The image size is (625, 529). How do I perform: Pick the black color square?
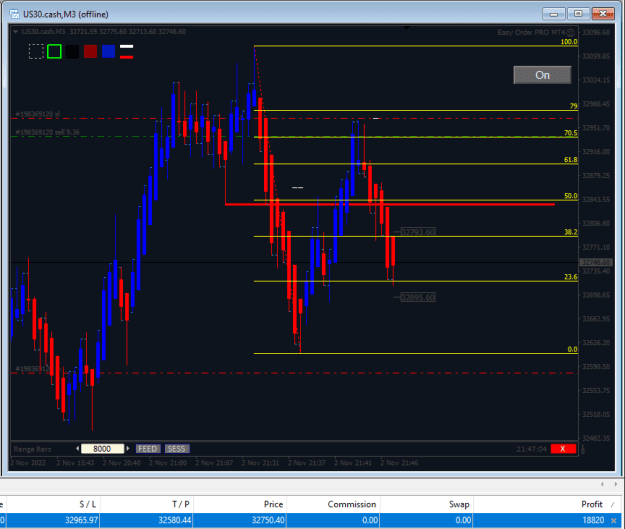(x=72, y=51)
